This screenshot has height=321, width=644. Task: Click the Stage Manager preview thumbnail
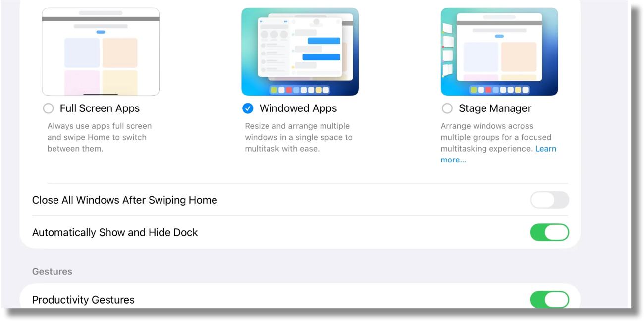pos(499,52)
